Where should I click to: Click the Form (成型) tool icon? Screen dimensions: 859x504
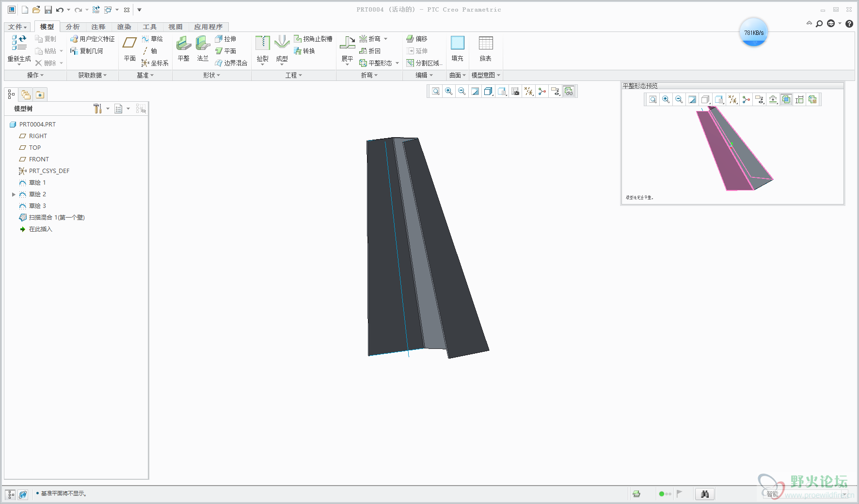(282, 44)
